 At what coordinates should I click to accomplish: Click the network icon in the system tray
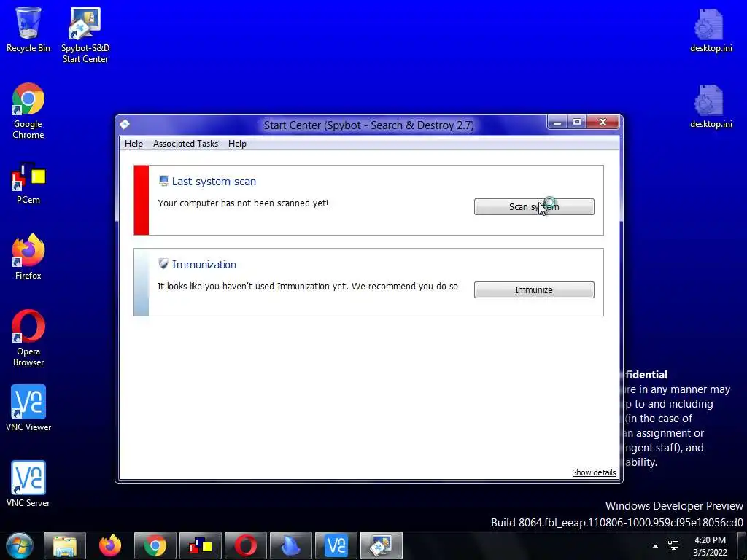[673, 545]
